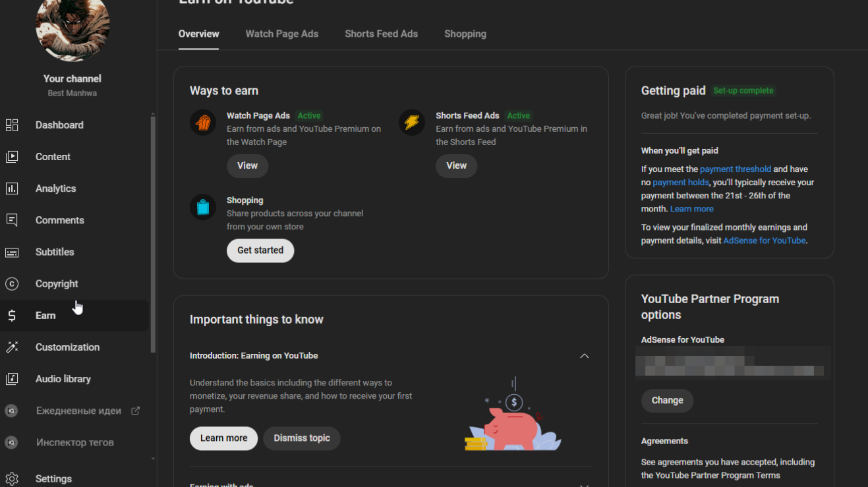The image size is (868, 487).
Task: Click the sidebar vertical scrollbar
Action: click(x=153, y=234)
